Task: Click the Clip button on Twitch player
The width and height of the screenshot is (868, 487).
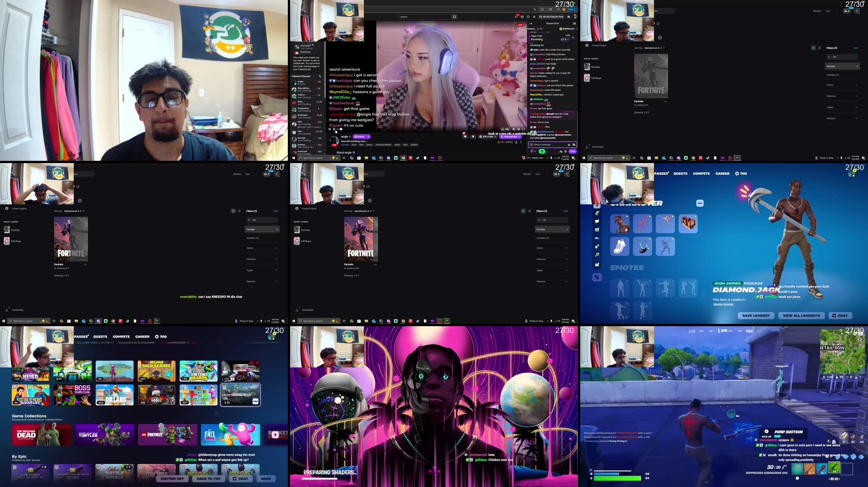Action: (x=505, y=129)
